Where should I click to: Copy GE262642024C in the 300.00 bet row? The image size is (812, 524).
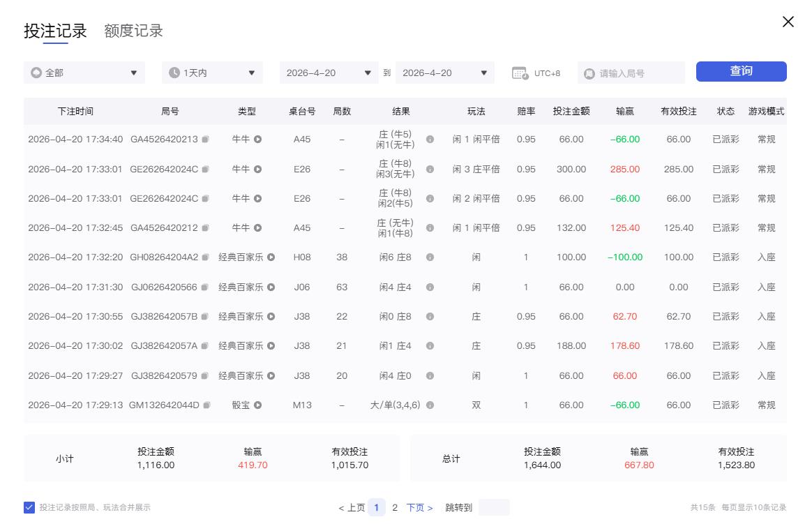tap(205, 170)
